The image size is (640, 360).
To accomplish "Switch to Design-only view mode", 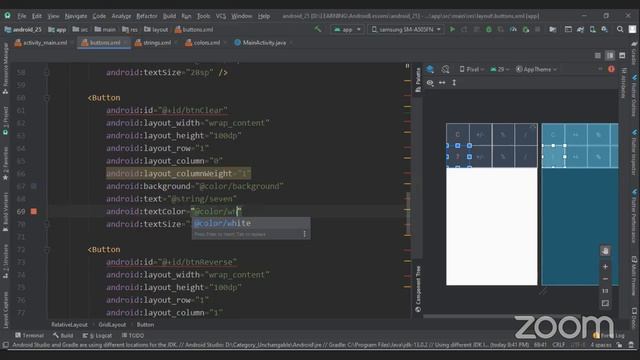I will point(622,56).
